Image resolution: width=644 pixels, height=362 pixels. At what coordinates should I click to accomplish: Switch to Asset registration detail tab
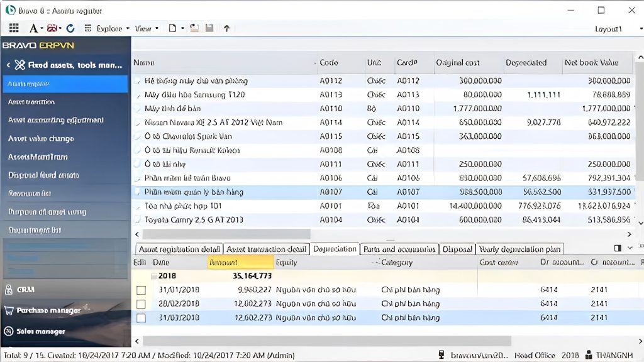click(179, 249)
